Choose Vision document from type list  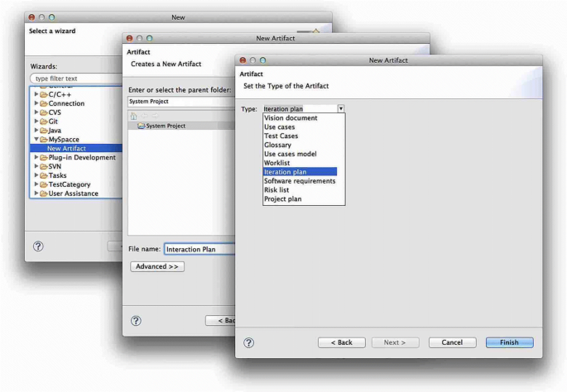tap(291, 118)
